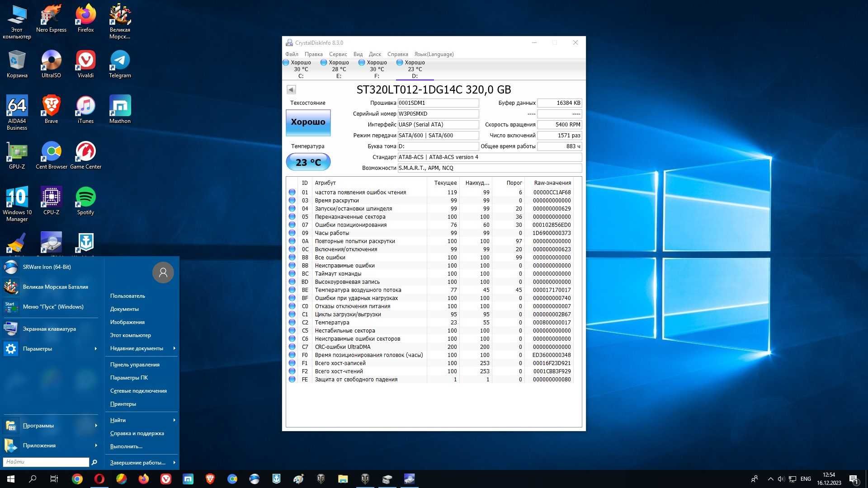Select disk C: tab at 30 °C
The image size is (868, 488).
click(301, 69)
